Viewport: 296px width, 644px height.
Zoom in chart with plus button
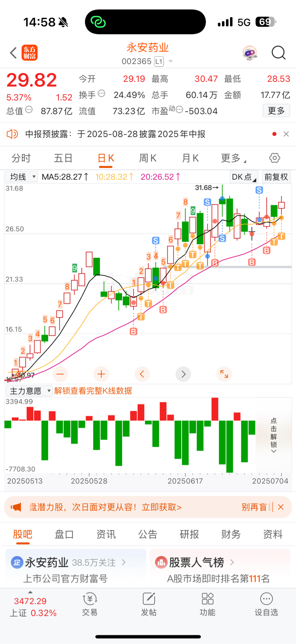(x=101, y=374)
